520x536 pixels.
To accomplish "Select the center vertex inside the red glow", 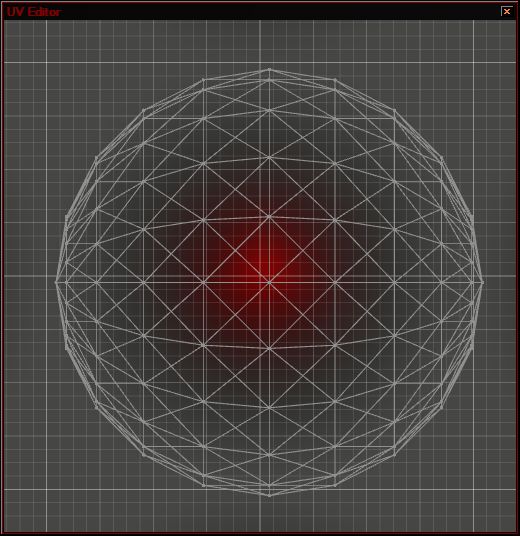I will point(269,282).
